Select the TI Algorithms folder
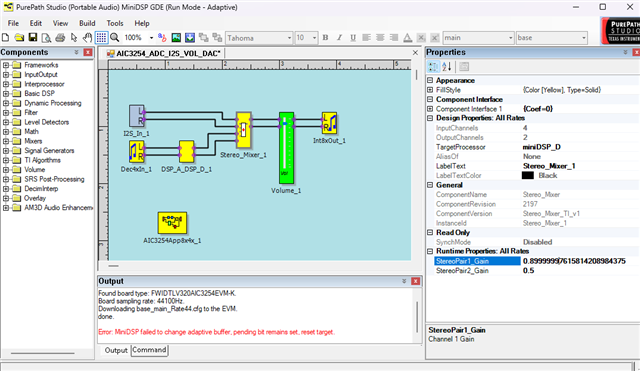Screen dimensions: 640x371 tap(42, 160)
